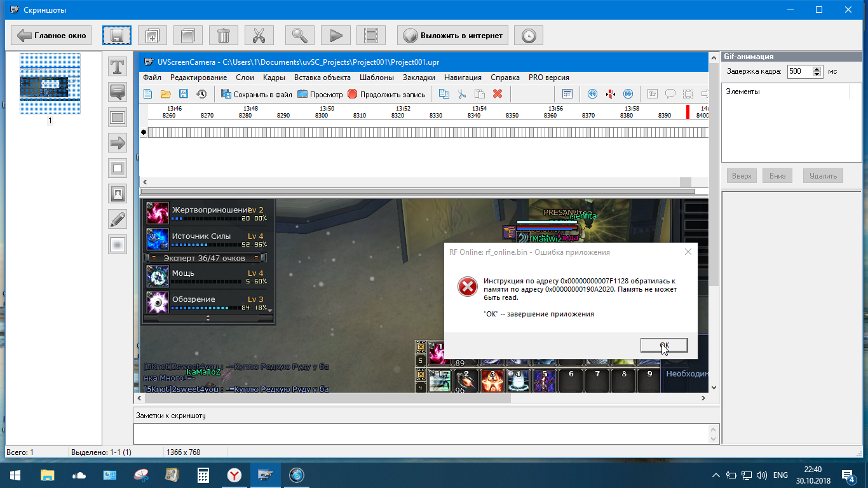Click Навигация menu in captured window

[x=463, y=78]
